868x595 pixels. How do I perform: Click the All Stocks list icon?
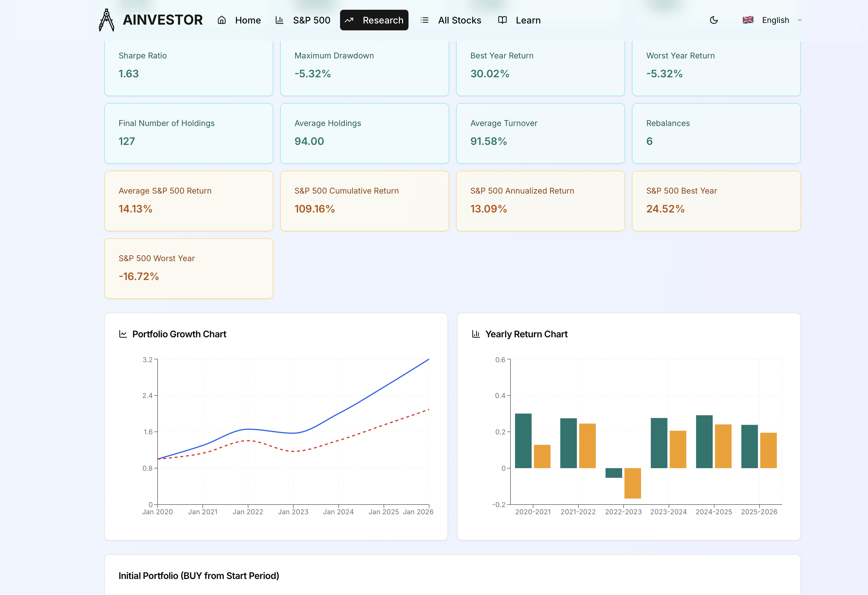tap(424, 20)
